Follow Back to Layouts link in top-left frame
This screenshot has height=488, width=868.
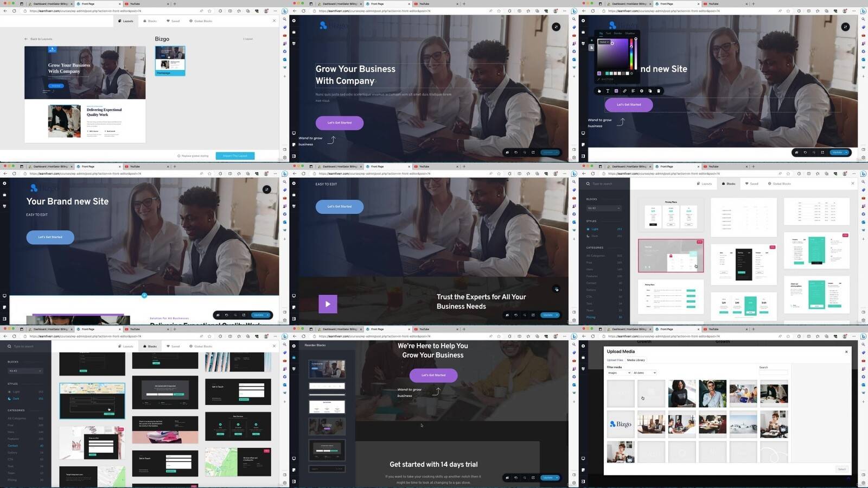(39, 39)
